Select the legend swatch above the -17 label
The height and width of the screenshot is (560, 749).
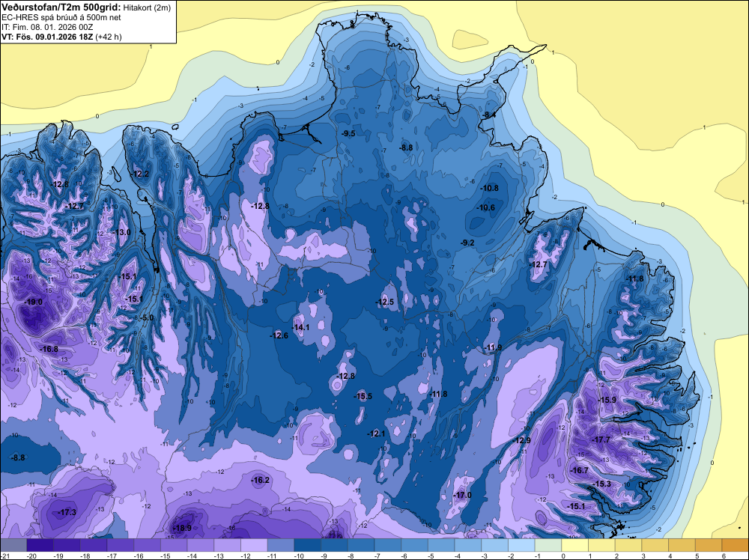click(x=121, y=545)
